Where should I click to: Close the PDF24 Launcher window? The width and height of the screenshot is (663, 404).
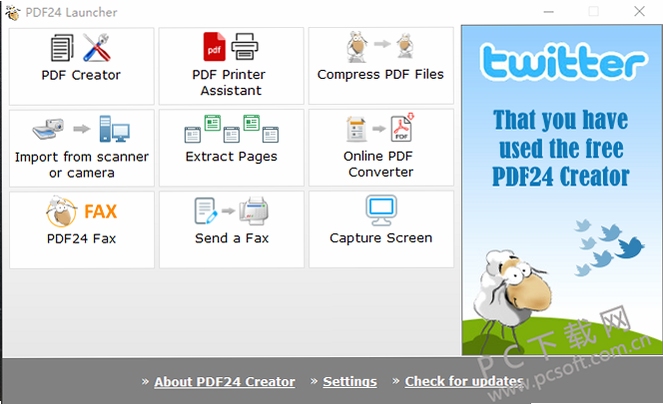coord(639,11)
